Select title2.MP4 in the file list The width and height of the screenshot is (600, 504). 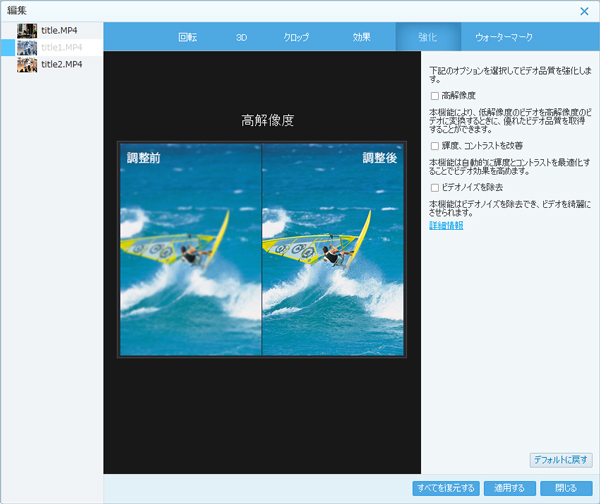52,64
